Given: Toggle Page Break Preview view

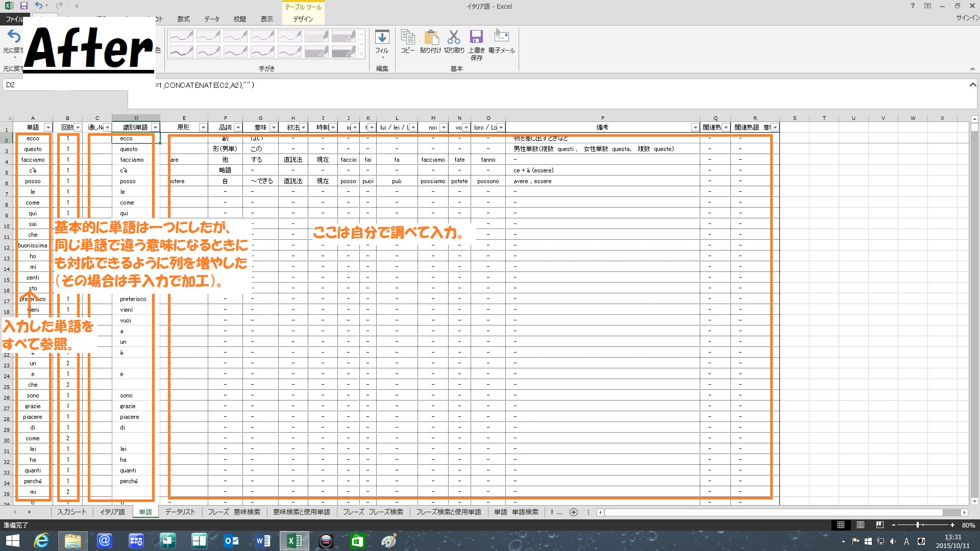Looking at the screenshot, I should click(x=879, y=525).
